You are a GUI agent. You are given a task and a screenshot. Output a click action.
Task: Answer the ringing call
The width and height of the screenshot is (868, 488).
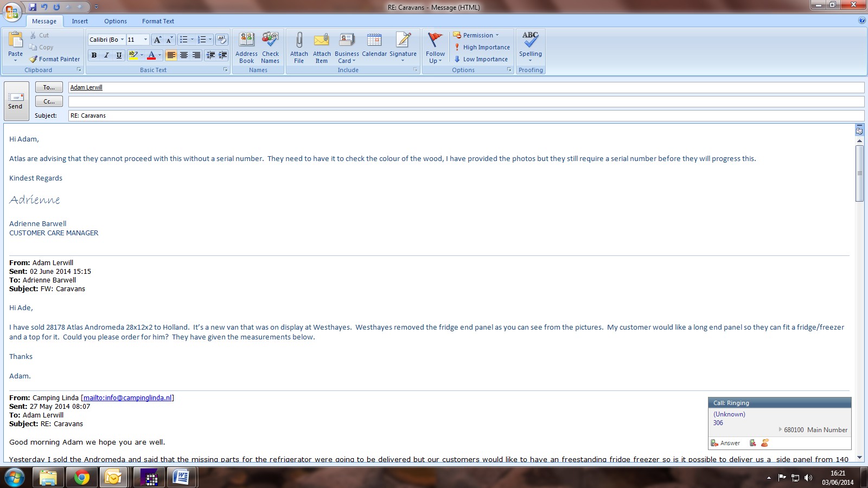(x=725, y=443)
